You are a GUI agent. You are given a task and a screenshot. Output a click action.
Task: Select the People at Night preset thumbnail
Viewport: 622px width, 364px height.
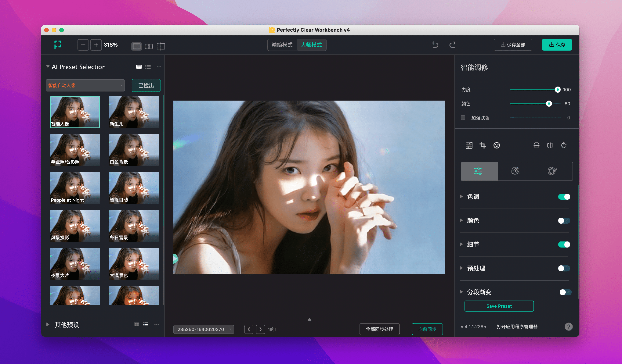pyautogui.click(x=75, y=188)
